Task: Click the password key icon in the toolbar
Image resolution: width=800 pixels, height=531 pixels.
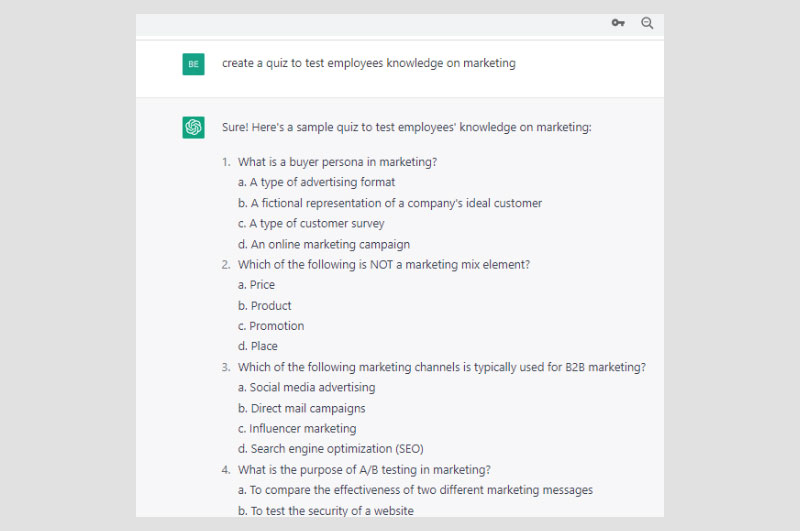Action: click(x=618, y=23)
